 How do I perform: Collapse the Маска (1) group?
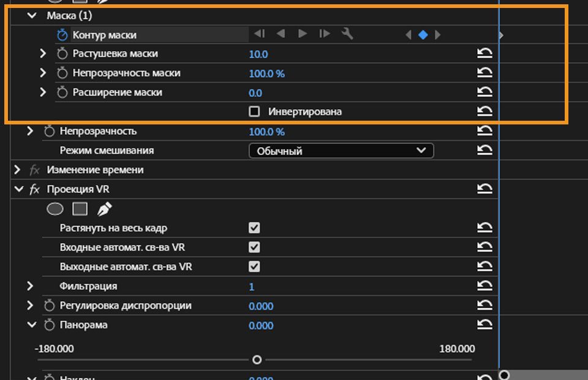[x=32, y=15]
